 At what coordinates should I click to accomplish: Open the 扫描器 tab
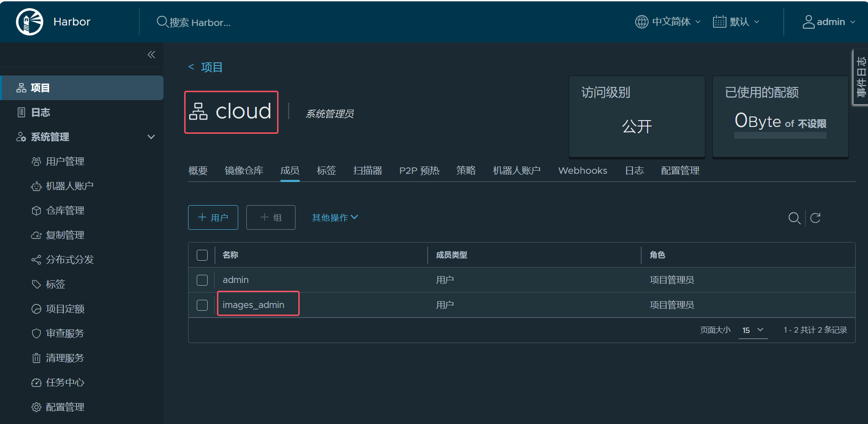(368, 171)
